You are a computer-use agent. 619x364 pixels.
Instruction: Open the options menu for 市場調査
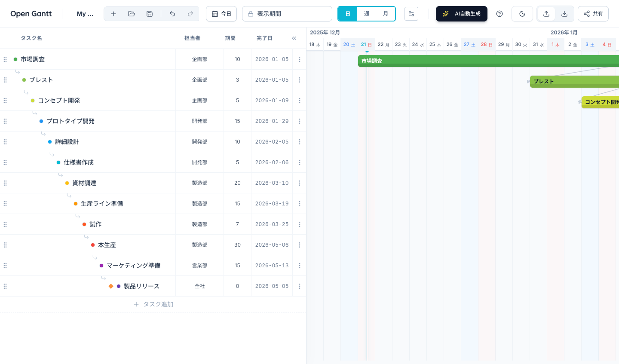pos(299,59)
